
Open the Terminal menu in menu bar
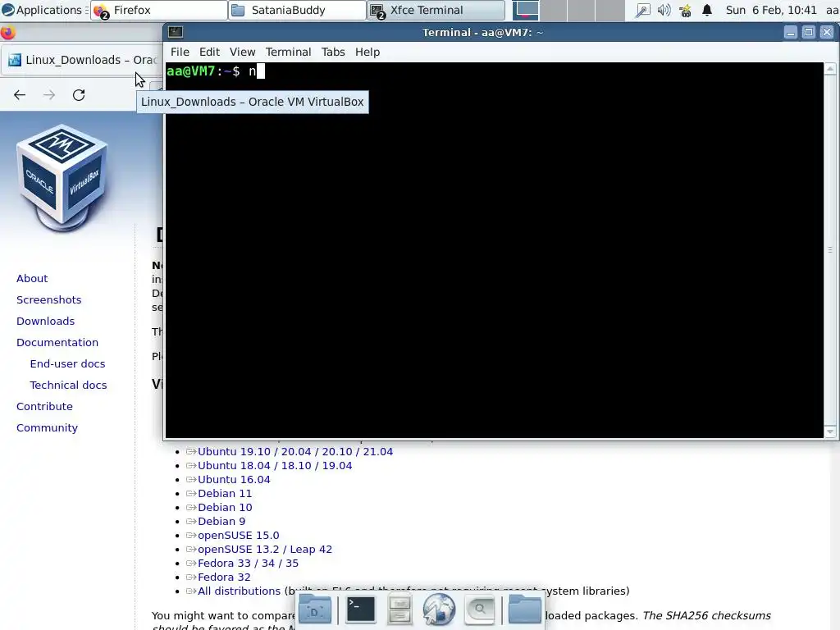288,52
